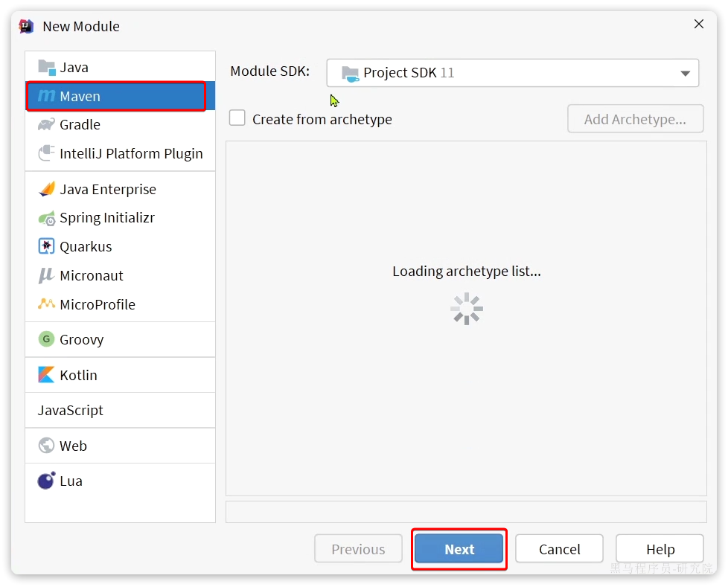Click the Micronaut mu icon
Image resolution: width=728 pixels, height=587 pixels.
coord(46,275)
